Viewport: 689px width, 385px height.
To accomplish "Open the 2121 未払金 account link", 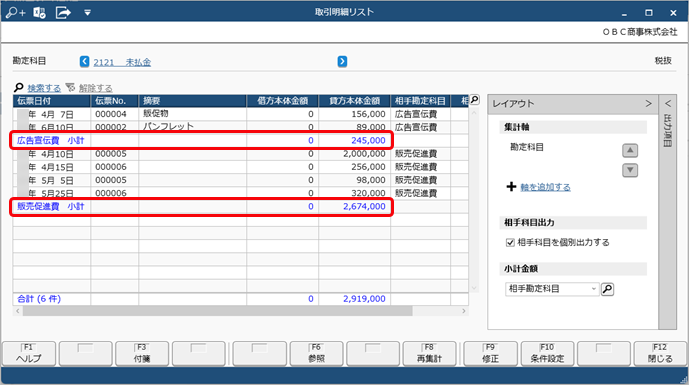I will click(122, 62).
